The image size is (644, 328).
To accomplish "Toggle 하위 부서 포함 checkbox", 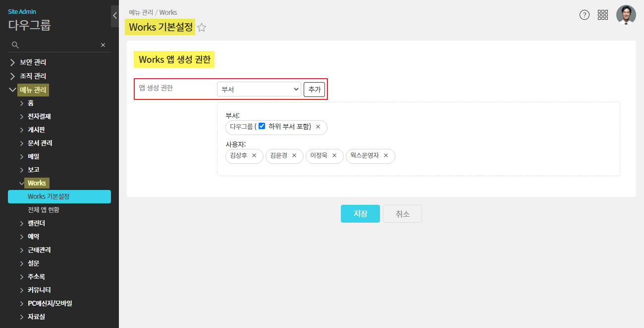I will point(262,126).
